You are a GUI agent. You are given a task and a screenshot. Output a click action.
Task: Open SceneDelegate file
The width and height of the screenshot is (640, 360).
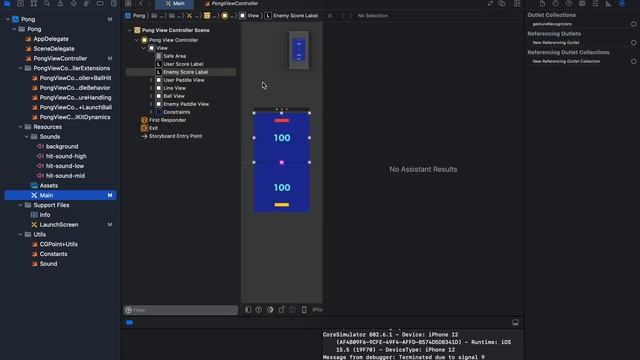click(54, 49)
